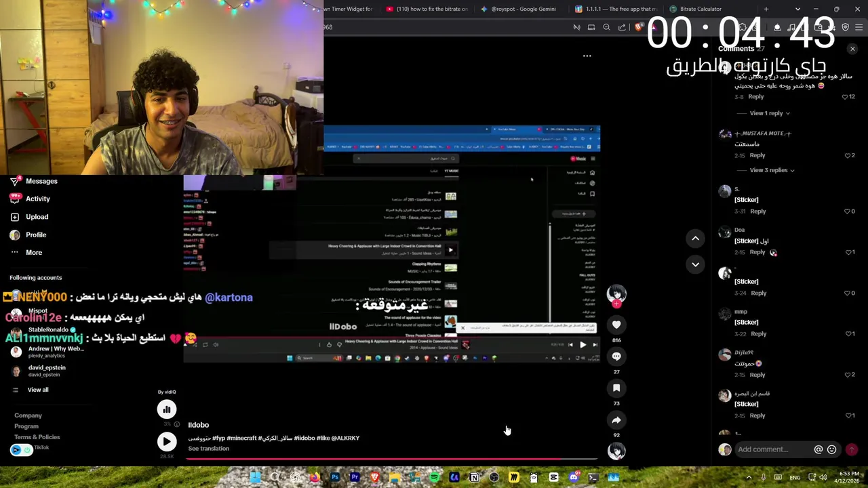
Task: Reply to Doa's sticker comment
Action: [757, 252]
